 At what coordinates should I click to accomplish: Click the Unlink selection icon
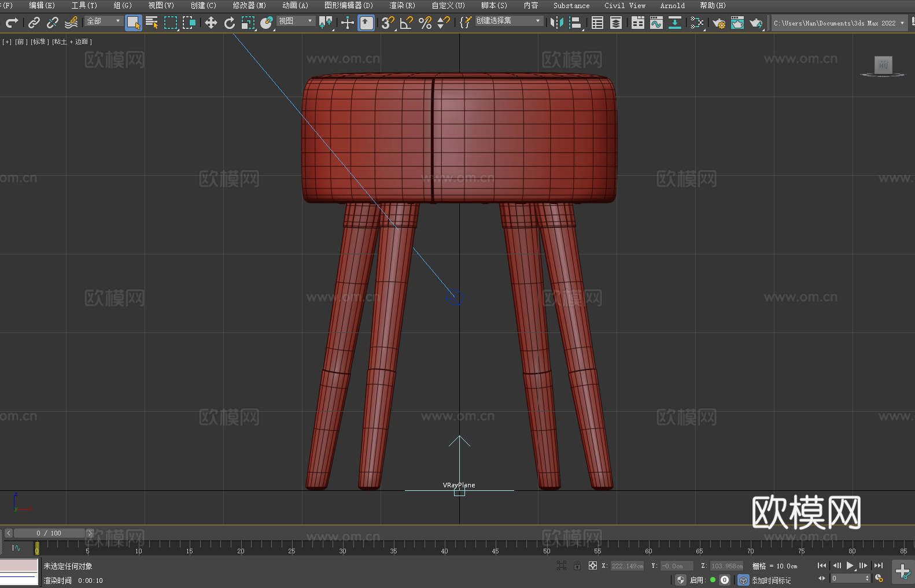pyautogui.click(x=53, y=23)
